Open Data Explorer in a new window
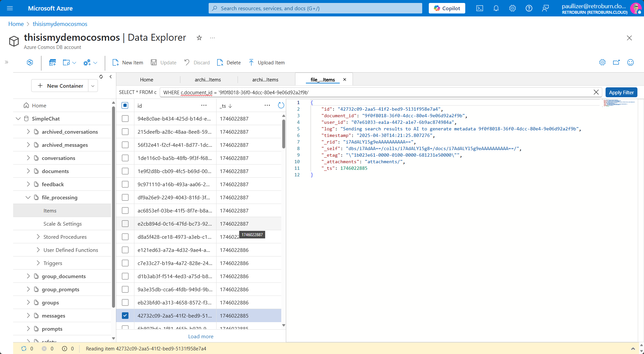Image resolution: width=644 pixels, height=354 pixels. [616, 62]
